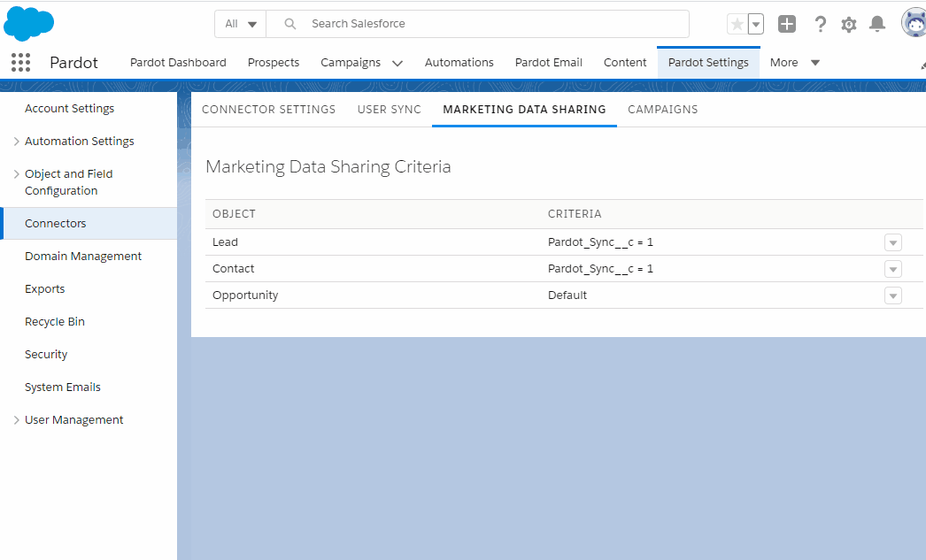Open the Lead row actions dropdown
Viewport: 926px width, 560px height.
pyautogui.click(x=893, y=242)
